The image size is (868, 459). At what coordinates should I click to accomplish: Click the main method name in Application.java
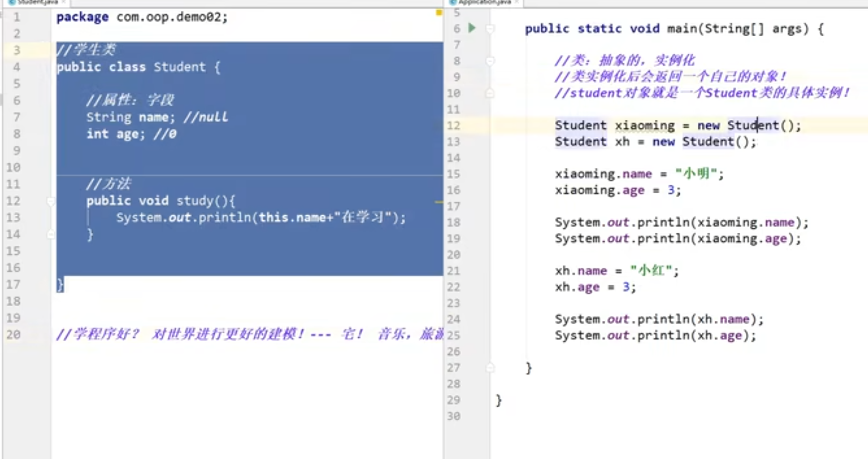coord(682,29)
